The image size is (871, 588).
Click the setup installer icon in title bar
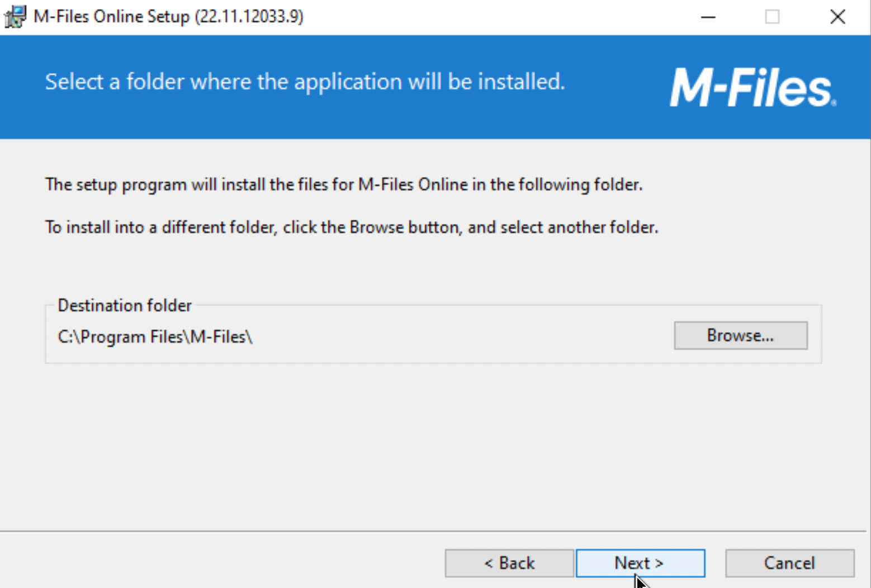coord(15,16)
